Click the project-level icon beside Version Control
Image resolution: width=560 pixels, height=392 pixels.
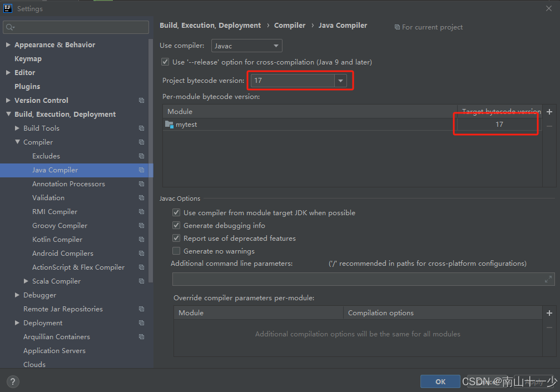coord(141,100)
